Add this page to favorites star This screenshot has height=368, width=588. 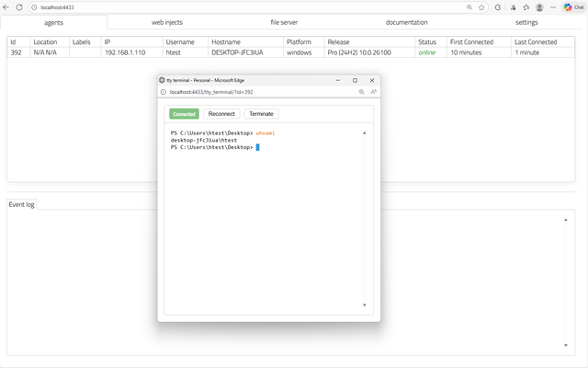coord(481,7)
